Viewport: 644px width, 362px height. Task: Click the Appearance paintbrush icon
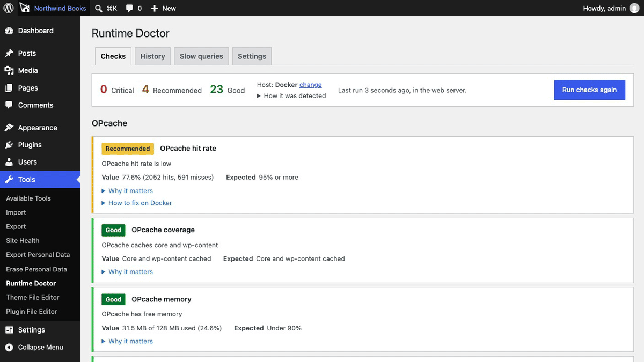[x=9, y=128]
